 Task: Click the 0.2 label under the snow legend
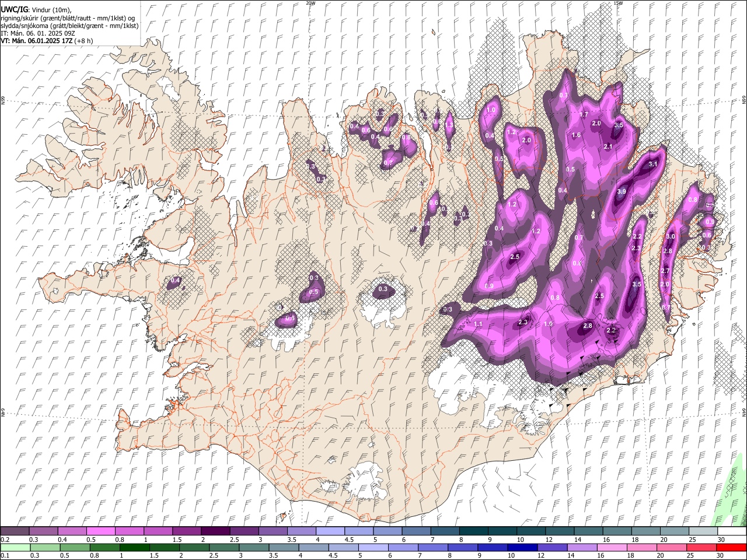[x=5, y=540]
